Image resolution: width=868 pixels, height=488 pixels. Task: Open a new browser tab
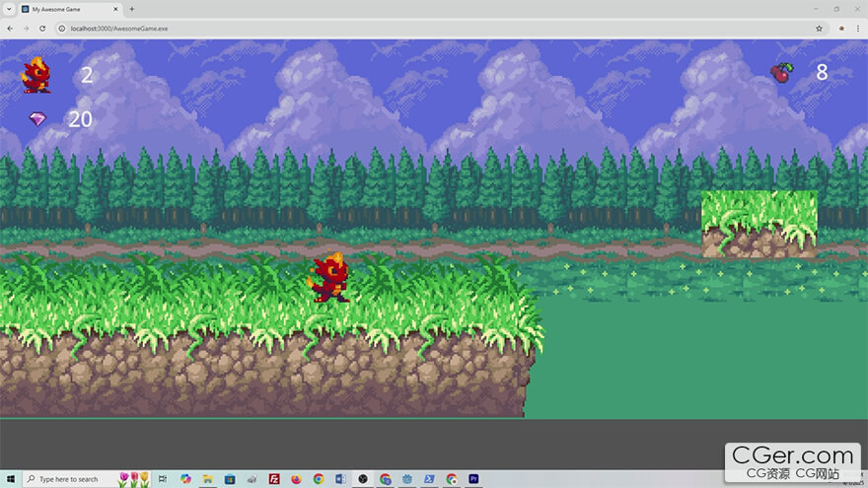[132, 9]
